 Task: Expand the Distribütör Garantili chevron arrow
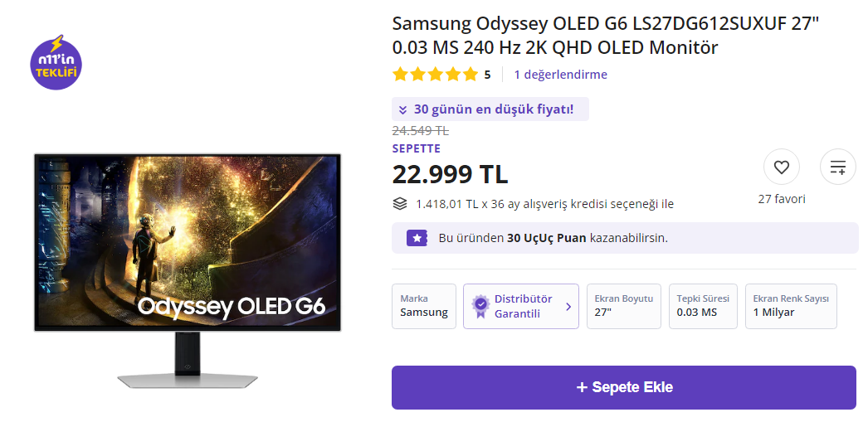coord(568,306)
